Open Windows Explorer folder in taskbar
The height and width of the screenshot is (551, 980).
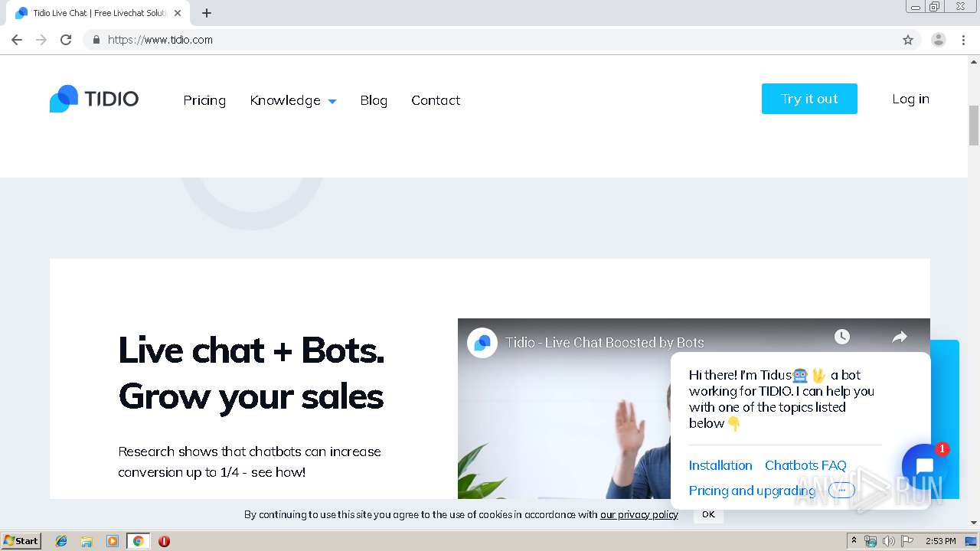pos(87,541)
